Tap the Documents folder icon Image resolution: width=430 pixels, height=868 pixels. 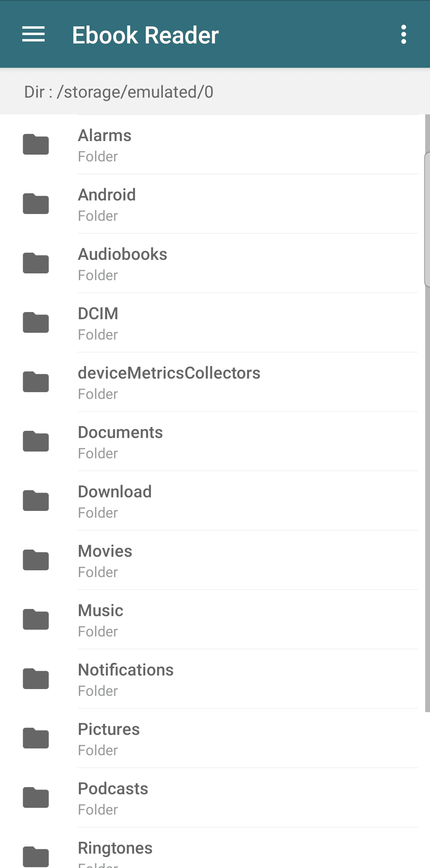click(x=36, y=441)
